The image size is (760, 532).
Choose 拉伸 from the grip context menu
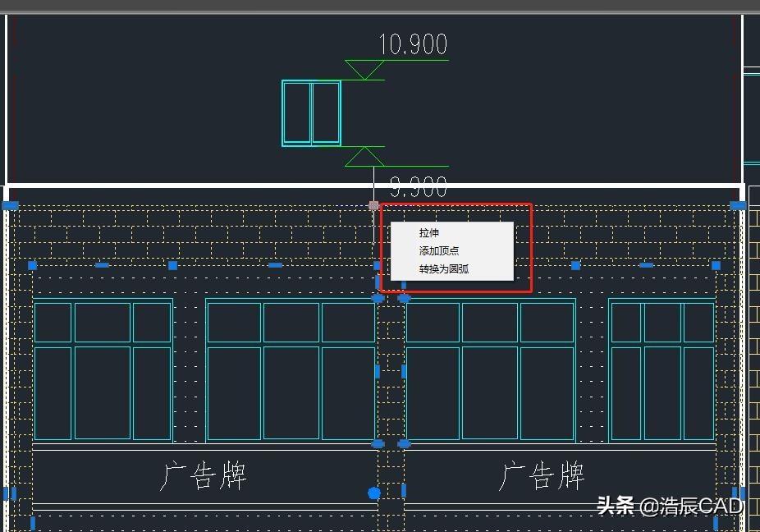pyautogui.click(x=428, y=232)
